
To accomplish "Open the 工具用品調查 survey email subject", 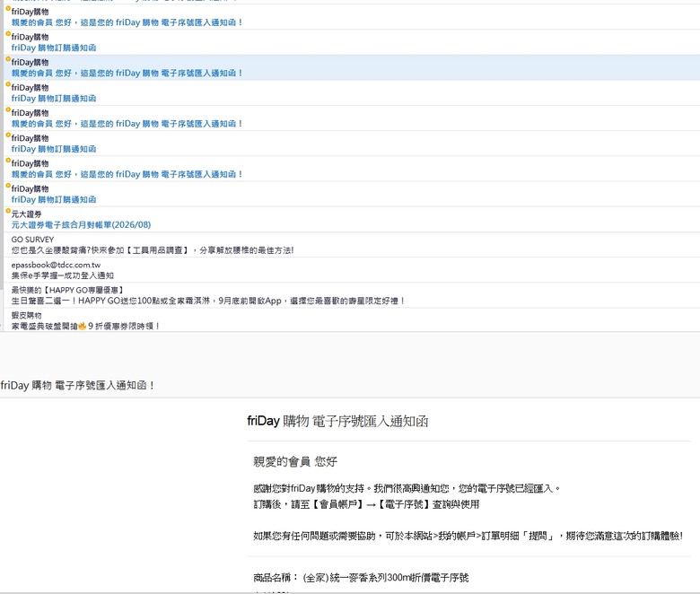I will pos(153,250).
